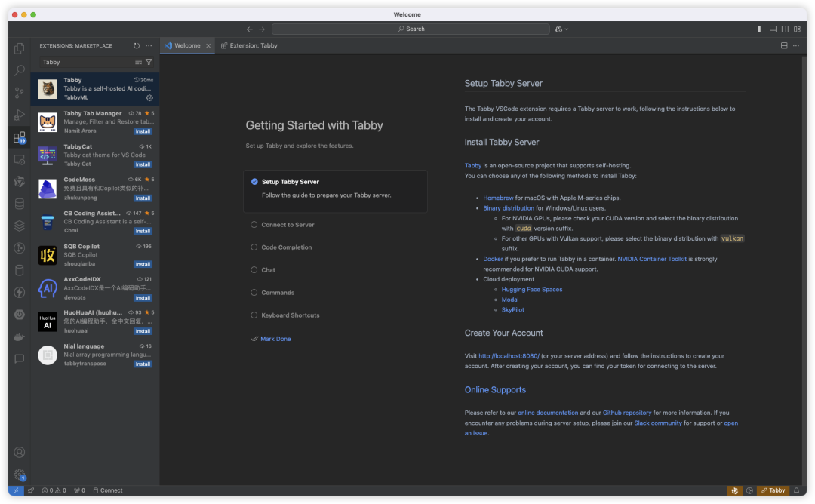Select the Code Completion step

[x=286, y=247]
